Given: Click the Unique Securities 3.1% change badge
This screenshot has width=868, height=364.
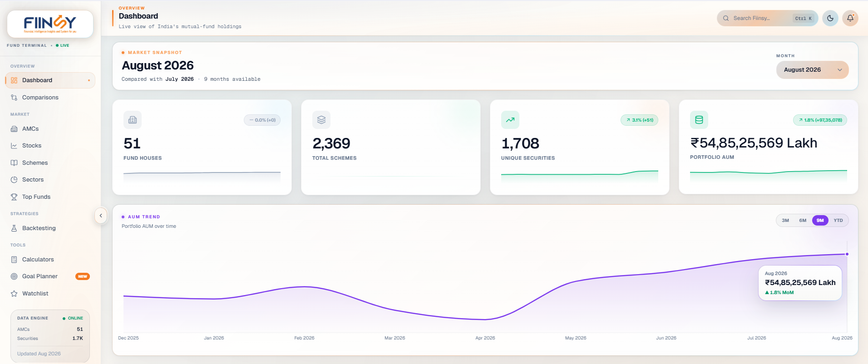Looking at the screenshot, I should pos(639,120).
